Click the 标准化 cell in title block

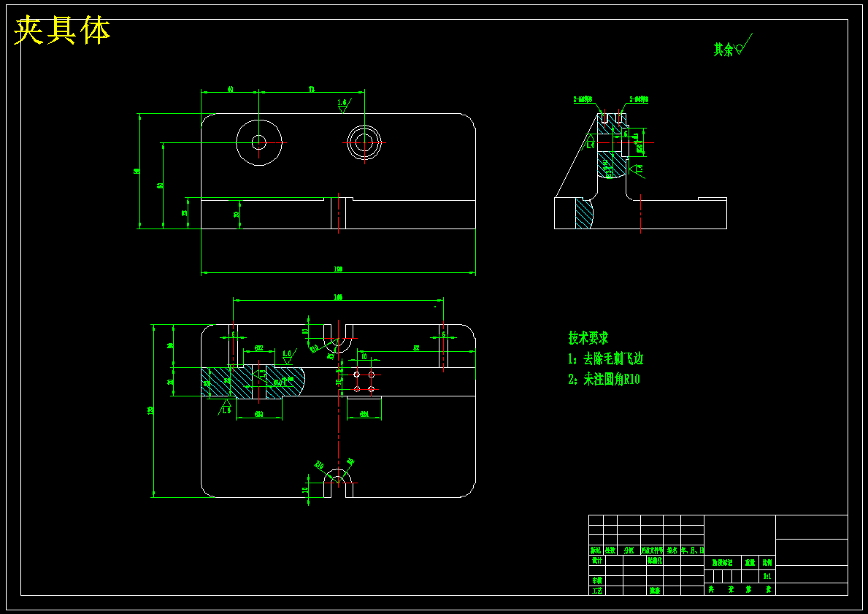point(655,561)
